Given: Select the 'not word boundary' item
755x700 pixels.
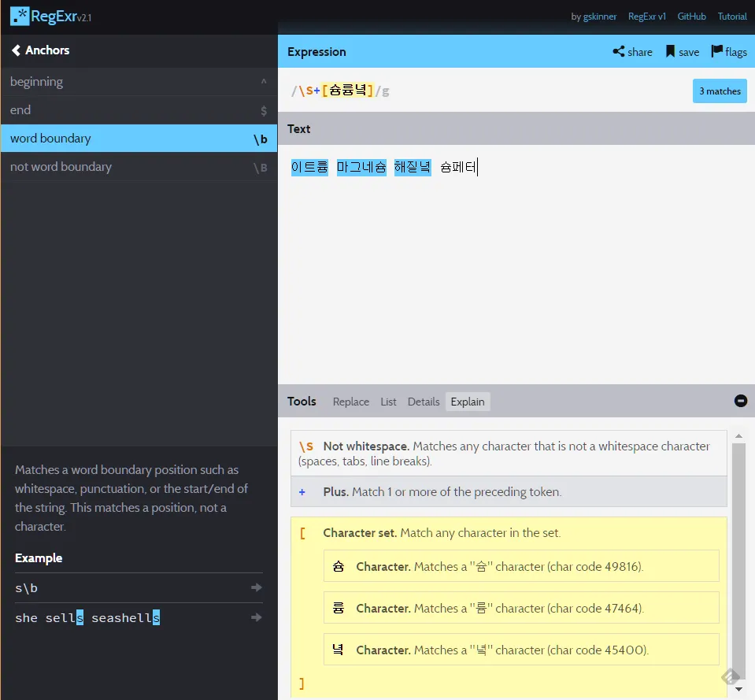Looking at the screenshot, I should point(139,167).
